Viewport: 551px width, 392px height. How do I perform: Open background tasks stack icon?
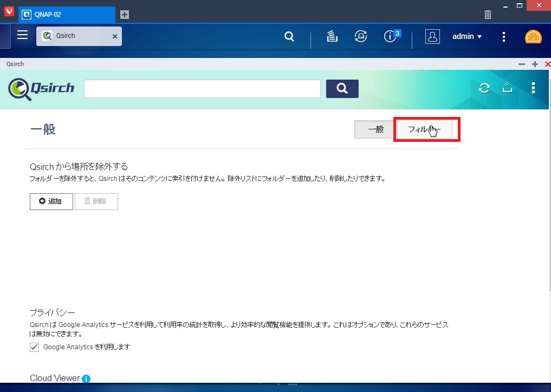click(332, 36)
